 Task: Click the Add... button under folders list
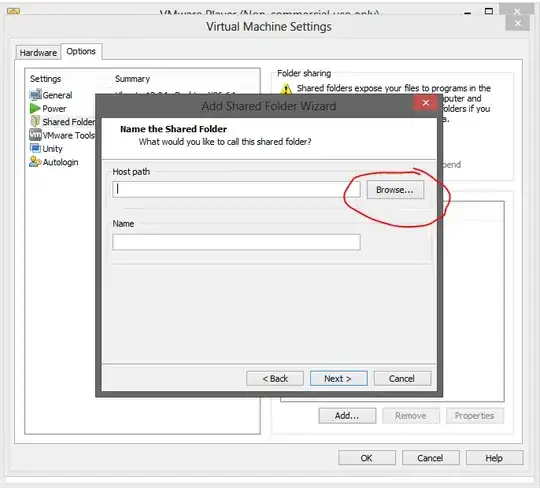(347, 416)
